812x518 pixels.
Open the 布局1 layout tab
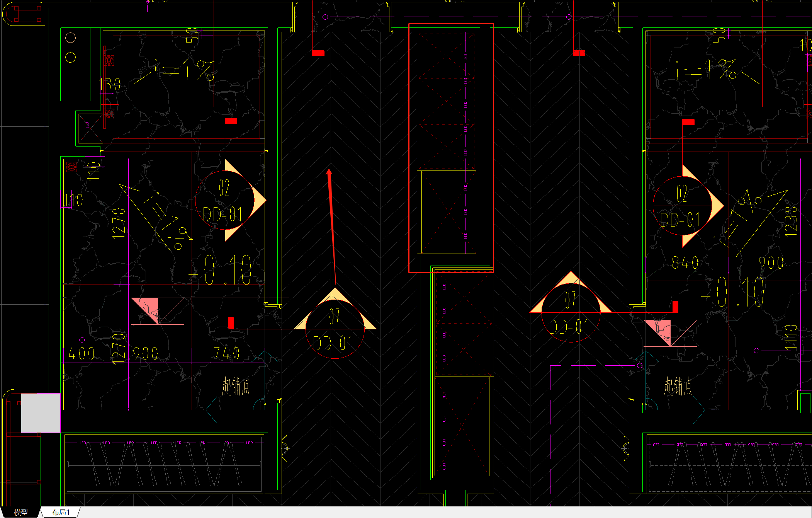61,512
